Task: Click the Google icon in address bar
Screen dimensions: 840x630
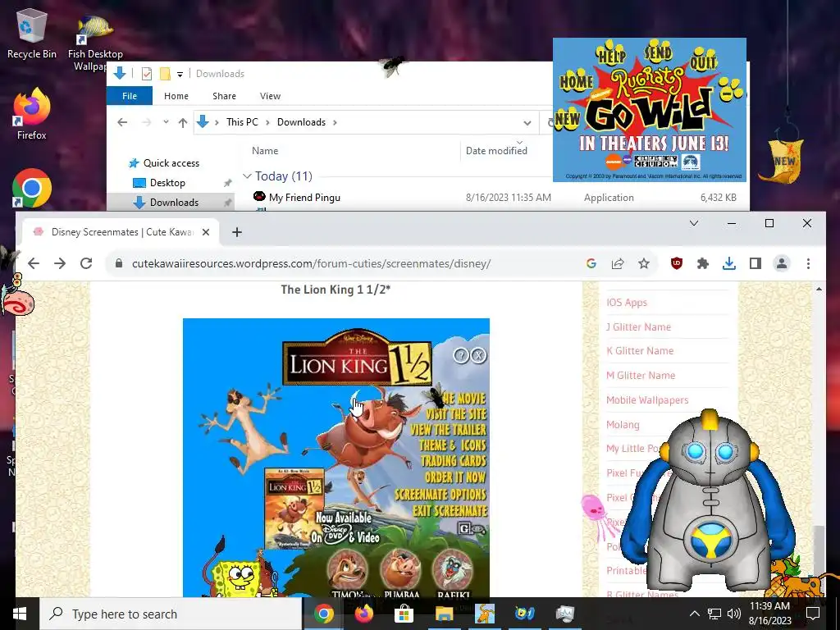Action: pyautogui.click(x=591, y=263)
